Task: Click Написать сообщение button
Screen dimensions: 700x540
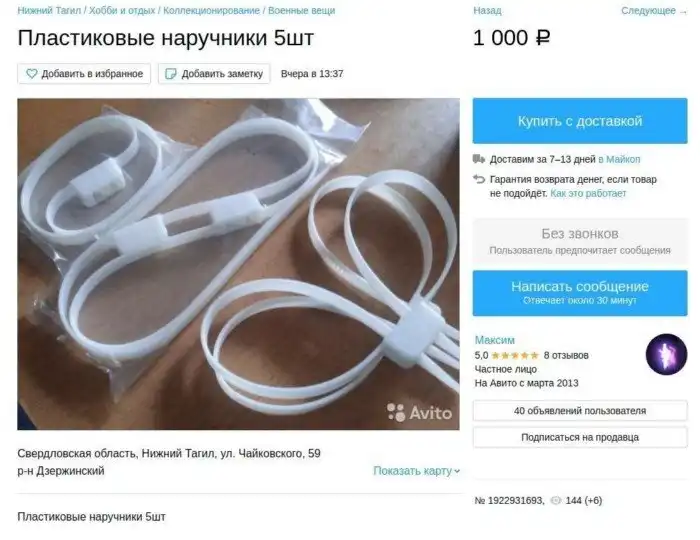Action: tap(580, 293)
